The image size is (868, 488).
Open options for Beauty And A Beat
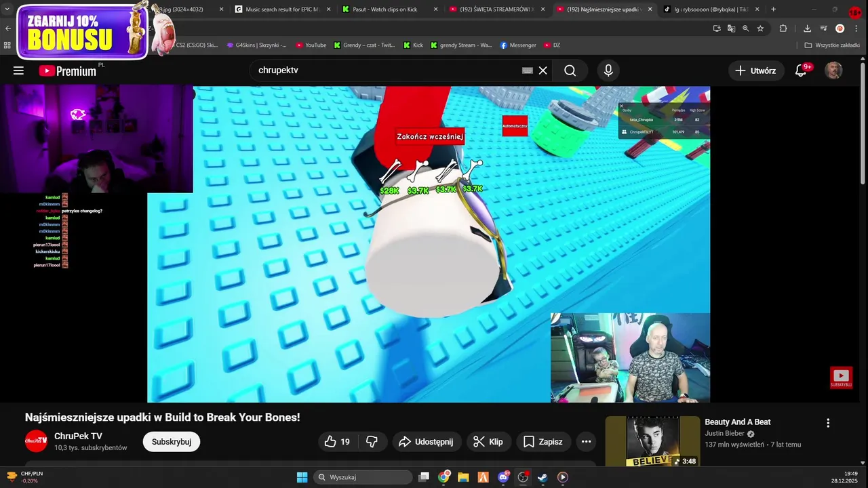point(828,423)
